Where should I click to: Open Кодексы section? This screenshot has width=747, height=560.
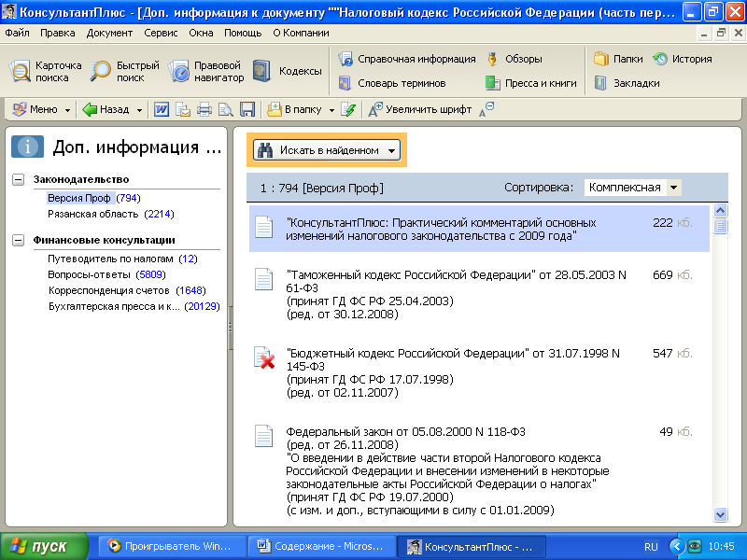(288, 71)
